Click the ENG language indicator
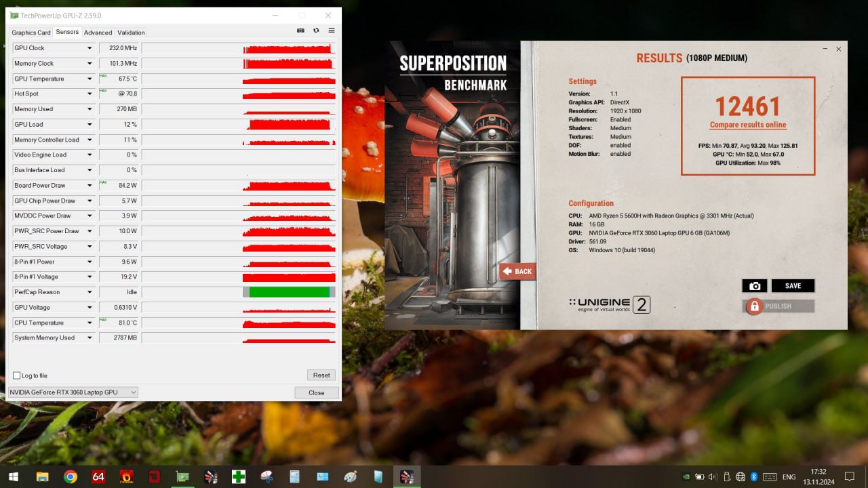868x488 pixels. pyautogui.click(x=789, y=476)
